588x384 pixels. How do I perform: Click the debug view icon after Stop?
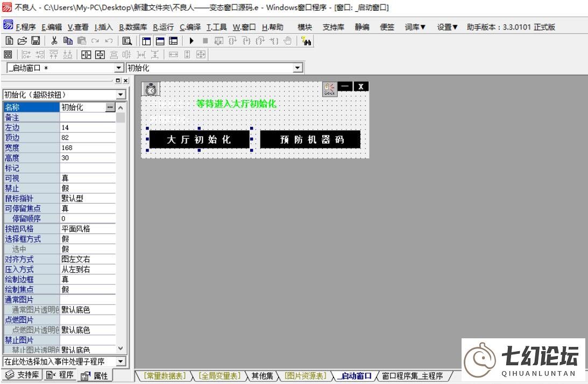[218, 41]
